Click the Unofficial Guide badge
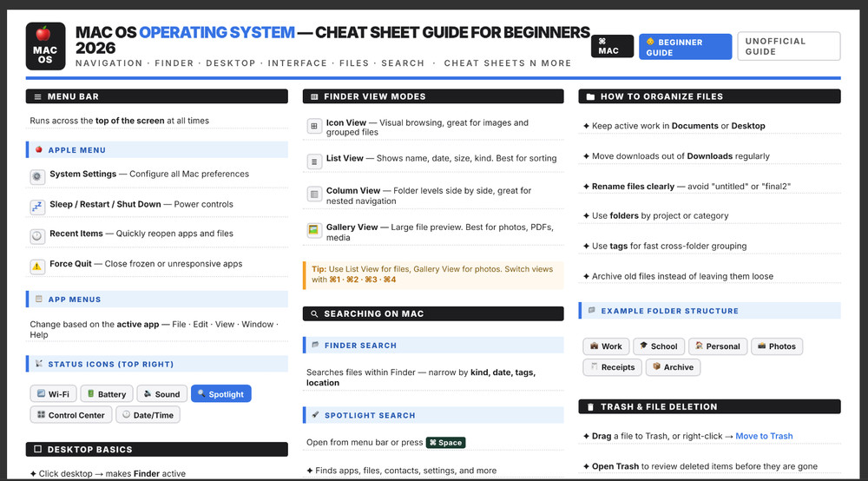This screenshot has width=868, height=481. pyautogui.click(x=789, y=46)
